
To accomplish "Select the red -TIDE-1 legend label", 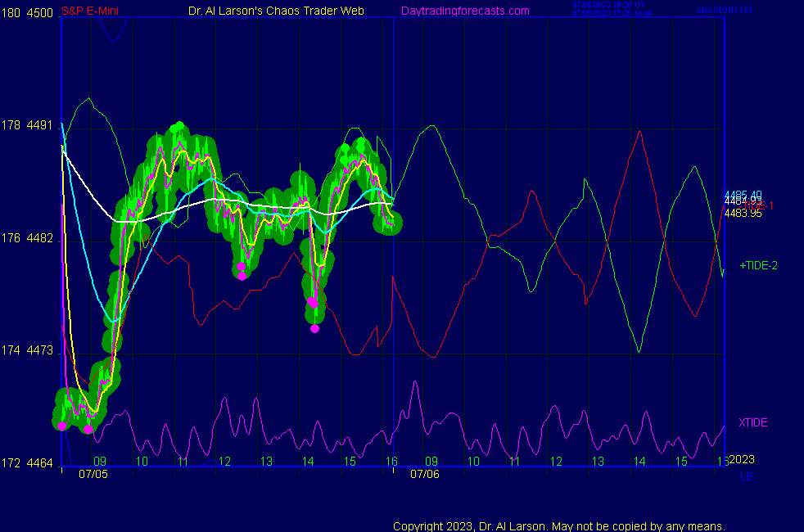I will coord(757,206).
